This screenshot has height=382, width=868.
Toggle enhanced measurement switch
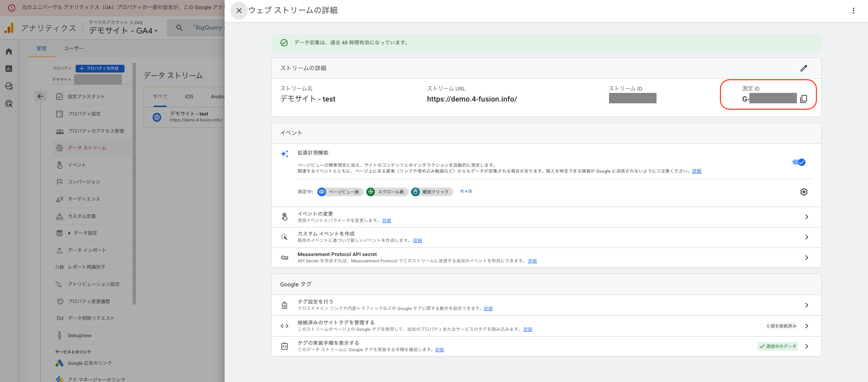(799, 162)
